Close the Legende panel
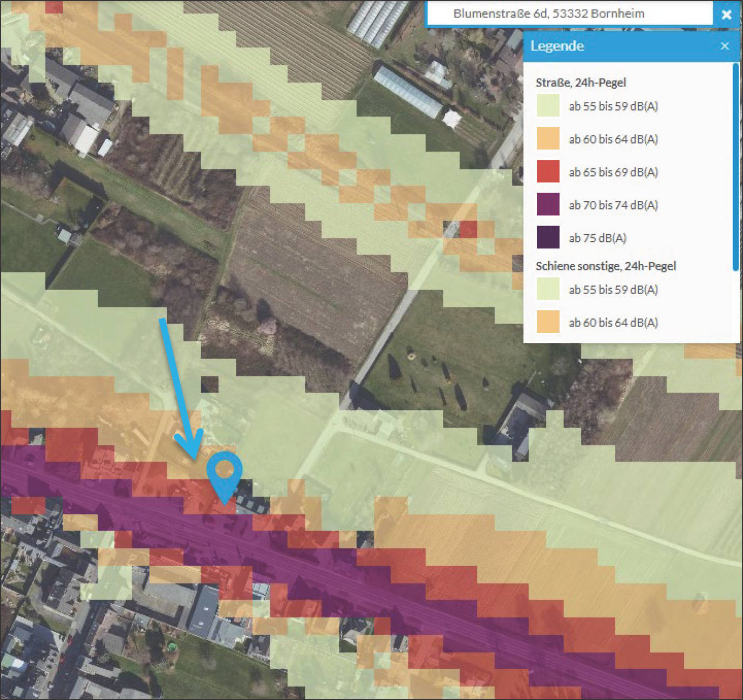This screenshot has width=743, height=700. 725,46
